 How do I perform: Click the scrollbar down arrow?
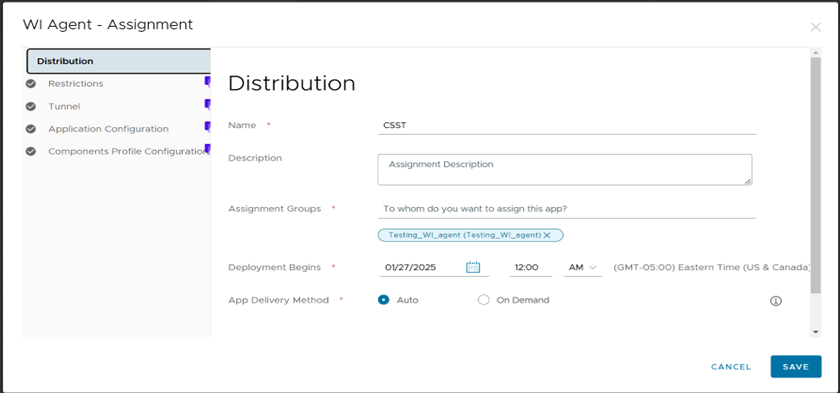pyautogui.click(x=815, y=332)
